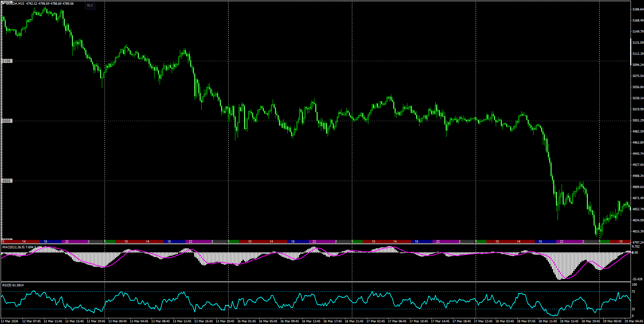
Task: Click the '16 Mar 01:45' time axis label
Action: (x=246, y=321)
